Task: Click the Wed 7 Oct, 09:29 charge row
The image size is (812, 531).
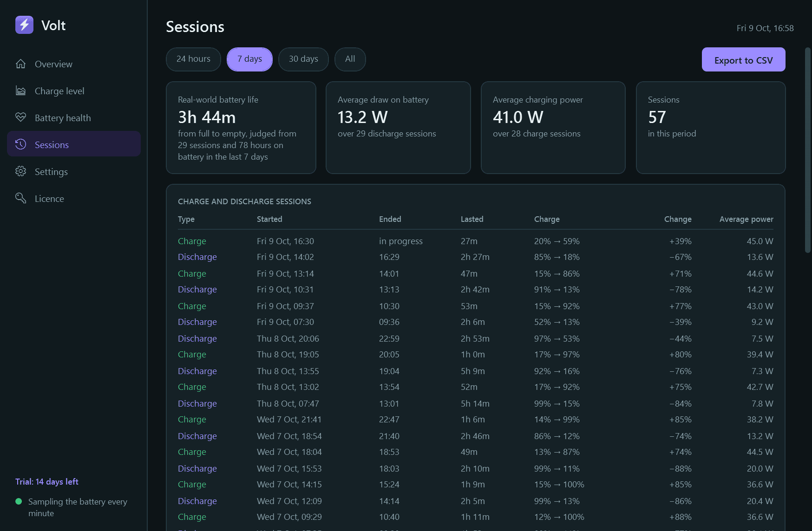Action: coord(476,517)
